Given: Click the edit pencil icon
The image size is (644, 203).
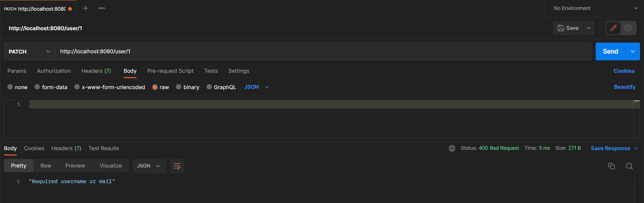Looking at the screenshot, I should pos(613,28).
